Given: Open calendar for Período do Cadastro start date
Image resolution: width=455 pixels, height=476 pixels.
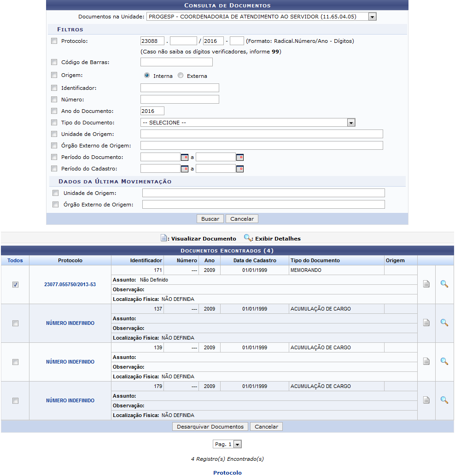Looking at the screenshot, I should click(x=184, y=169).
